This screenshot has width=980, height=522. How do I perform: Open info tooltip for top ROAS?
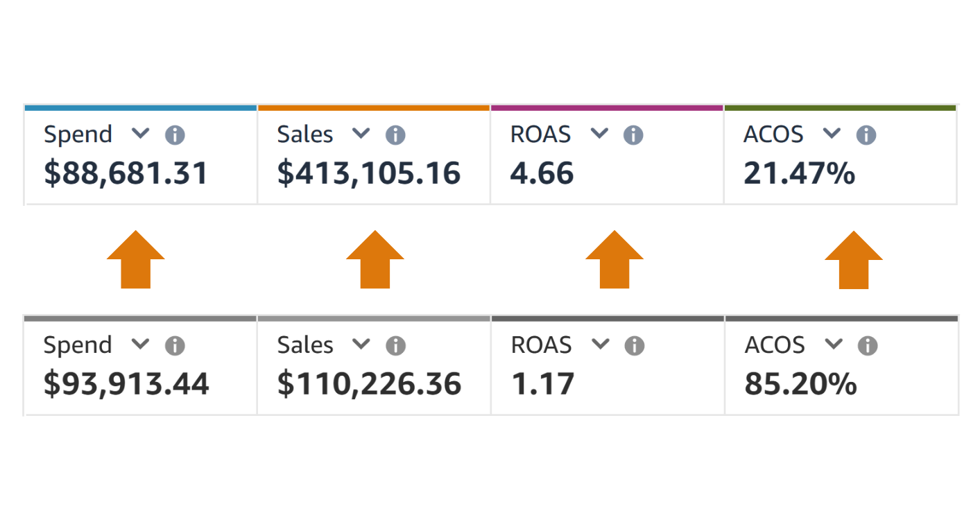pos(633,134)
